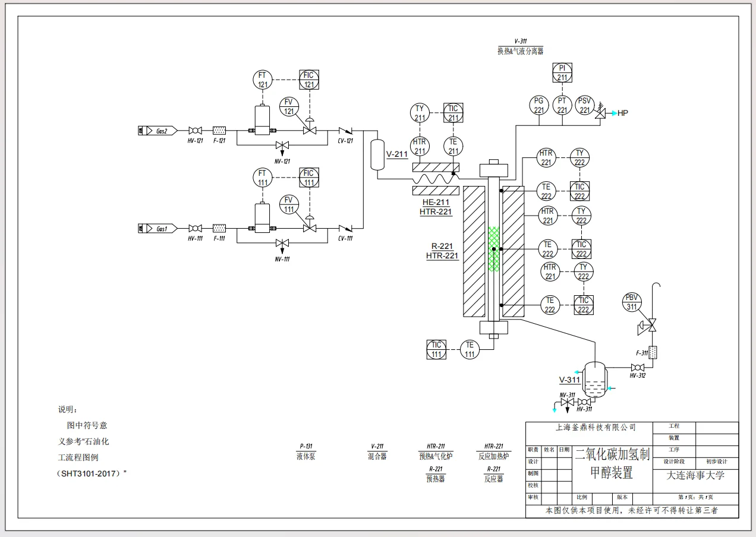Click the gas-liquid separator vessel symbol
This screenshot has height=537, width=756.
(x=595, y=379)
